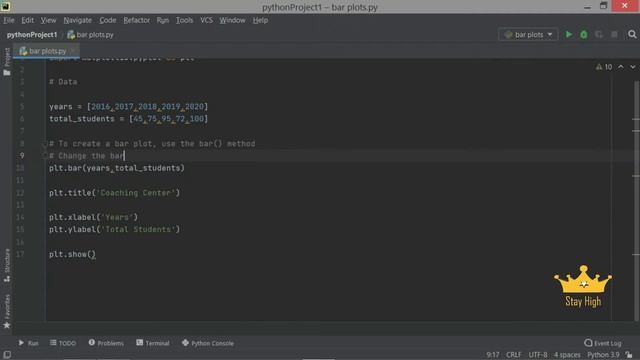Image resolution: width=640 pixels, height=360 pixels.
Task: Open the View menu
Action: [48, 20]
